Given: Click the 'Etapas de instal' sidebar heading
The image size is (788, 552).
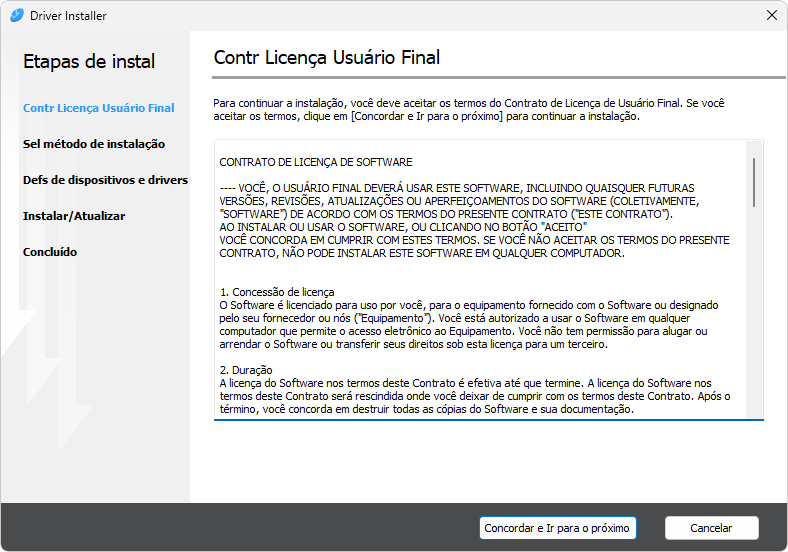Looking at the screenshot, I should click(89, 61).
